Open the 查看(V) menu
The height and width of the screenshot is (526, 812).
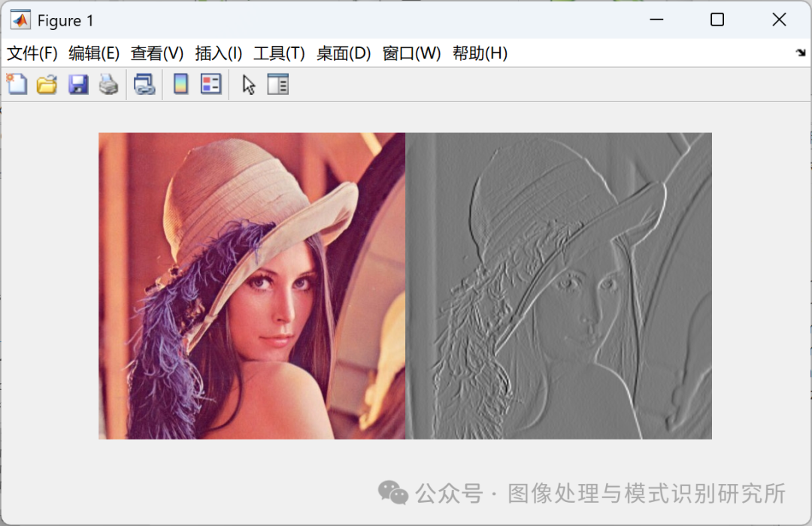[x=157, y=53]
